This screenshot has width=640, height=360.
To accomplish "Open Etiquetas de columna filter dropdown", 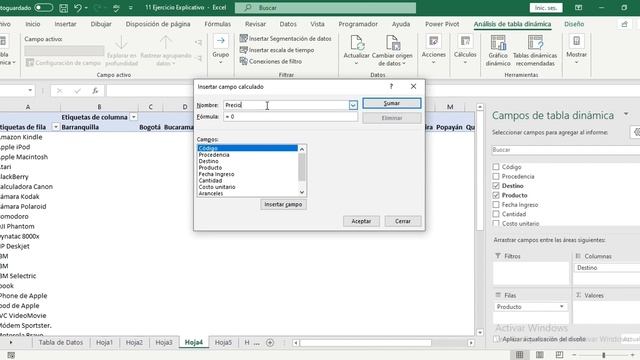I will (x=133, y=117).
